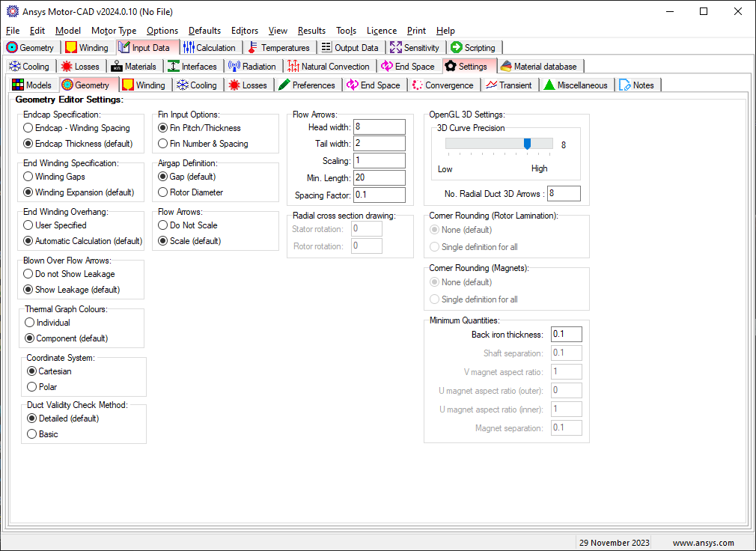Switch Duct Validity Check to Basic

tap(31, 434)
